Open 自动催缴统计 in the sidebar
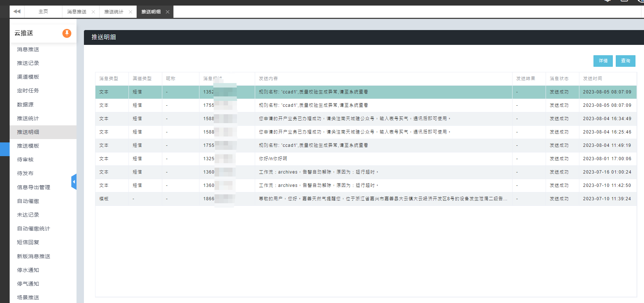 click(43, 228)
